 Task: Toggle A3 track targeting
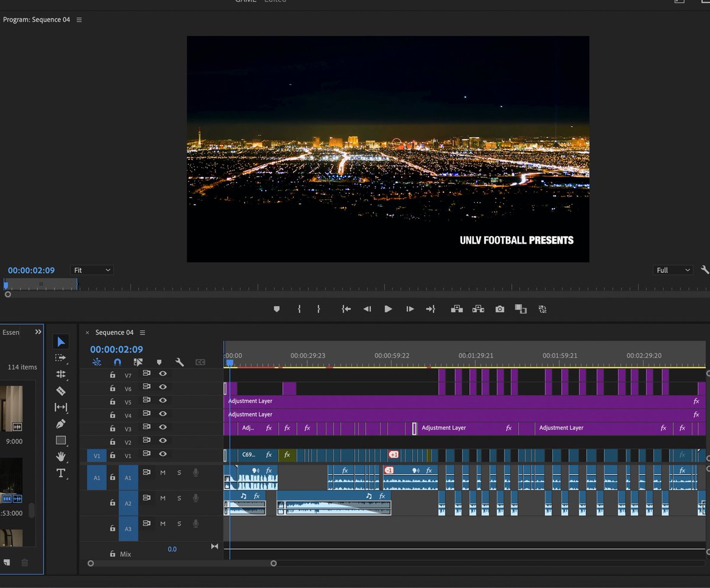click(x=128, y=529)
